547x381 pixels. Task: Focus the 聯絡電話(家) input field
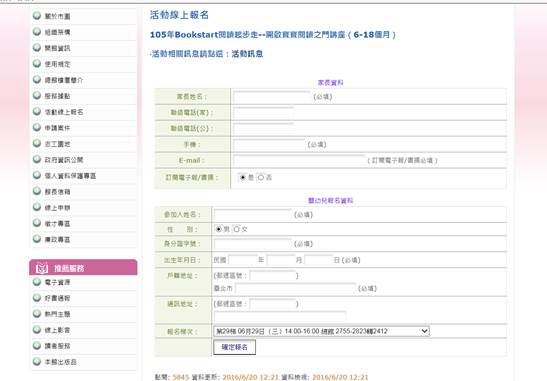[264, 113]
